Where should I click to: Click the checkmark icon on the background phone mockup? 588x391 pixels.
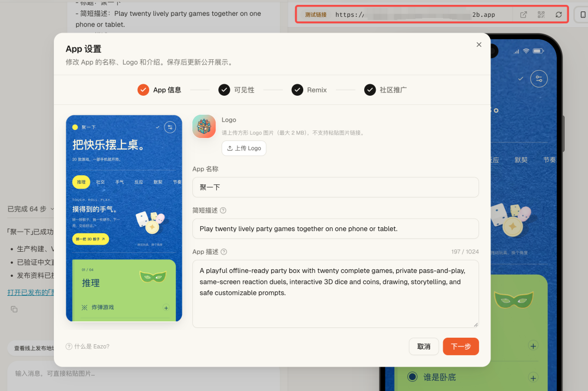click(x=520, y=79)
